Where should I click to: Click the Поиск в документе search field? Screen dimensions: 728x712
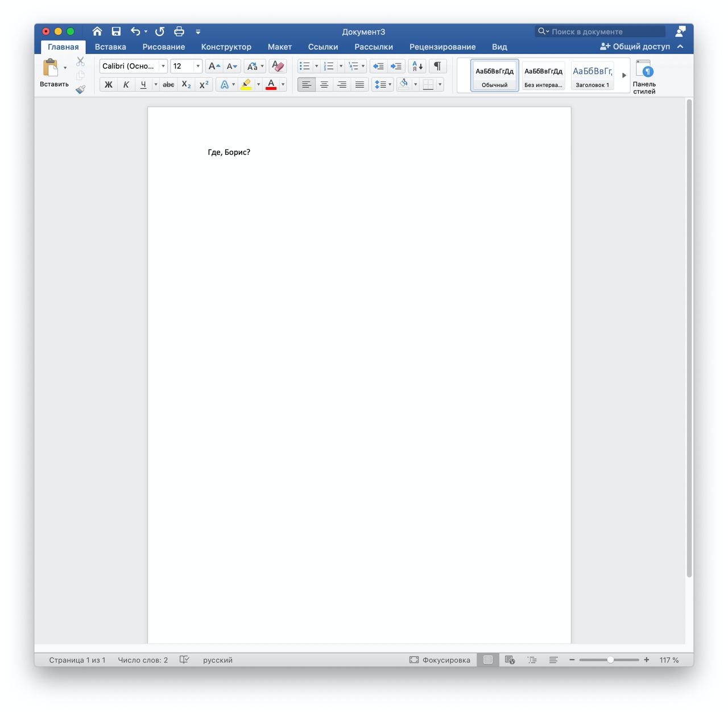tap(600, 31)
